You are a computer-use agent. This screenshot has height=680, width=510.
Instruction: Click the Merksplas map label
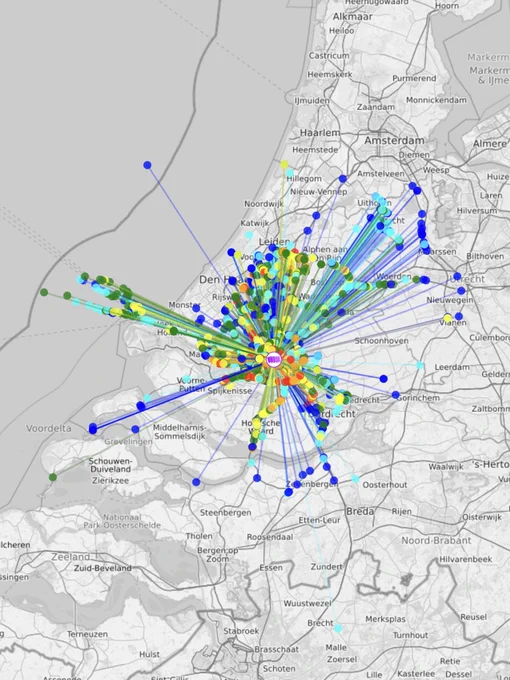(386, 619)
